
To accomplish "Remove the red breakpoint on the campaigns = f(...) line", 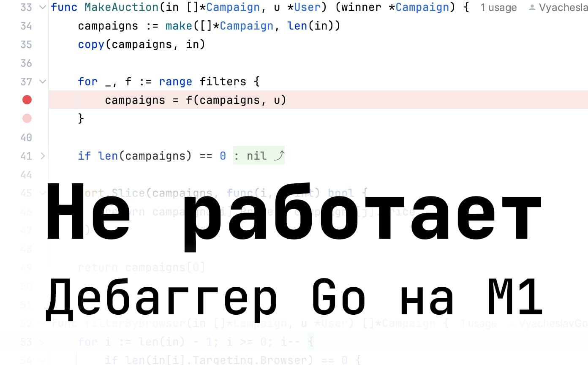I will 27,100.
